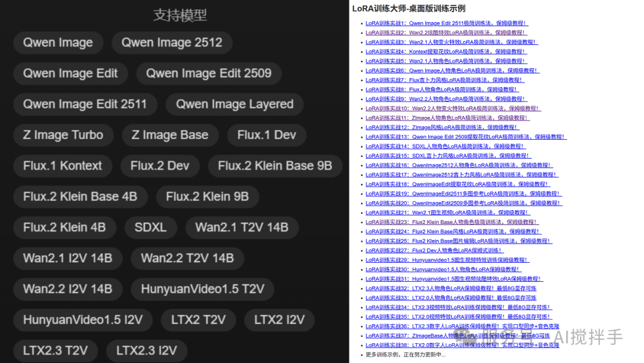The image size is (644, 363).
Task: Choose the Wan2.1 I2V 14B chip
Action: (68, 259)
